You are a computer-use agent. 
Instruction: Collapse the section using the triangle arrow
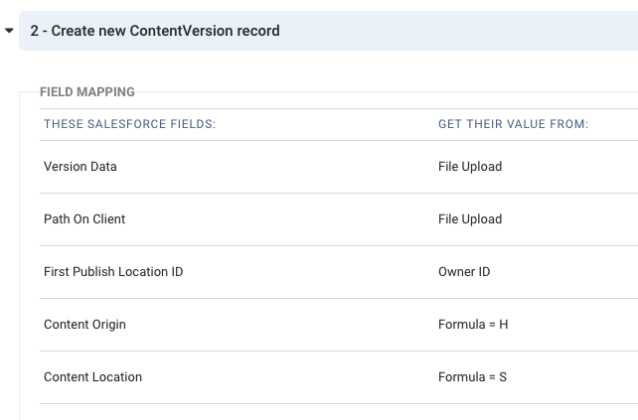(9, 31)
